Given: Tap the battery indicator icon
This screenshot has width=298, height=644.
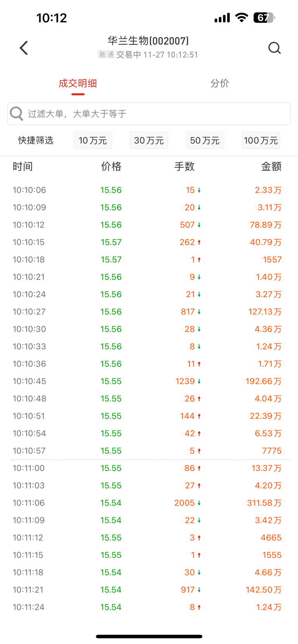Looking at the screenshot, I should (x=264, y=18).
